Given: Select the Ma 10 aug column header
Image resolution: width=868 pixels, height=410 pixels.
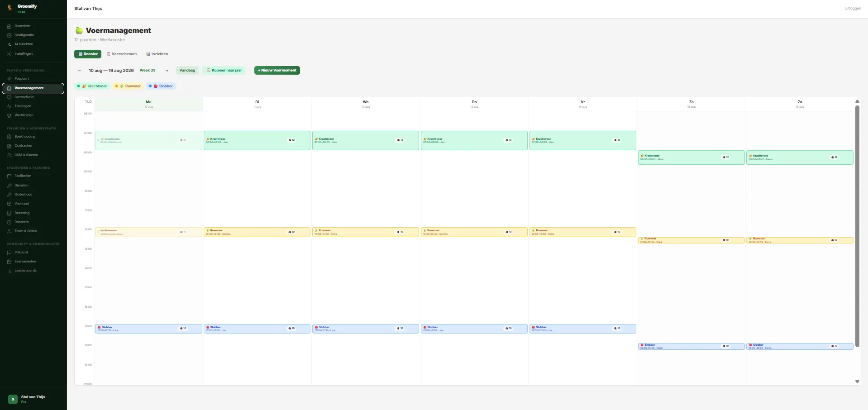Looking at the screenshot, I should [149, 104].
